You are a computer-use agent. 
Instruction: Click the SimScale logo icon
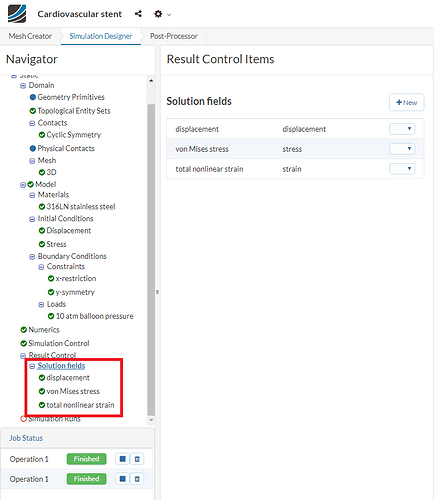[x=17, y=14]
